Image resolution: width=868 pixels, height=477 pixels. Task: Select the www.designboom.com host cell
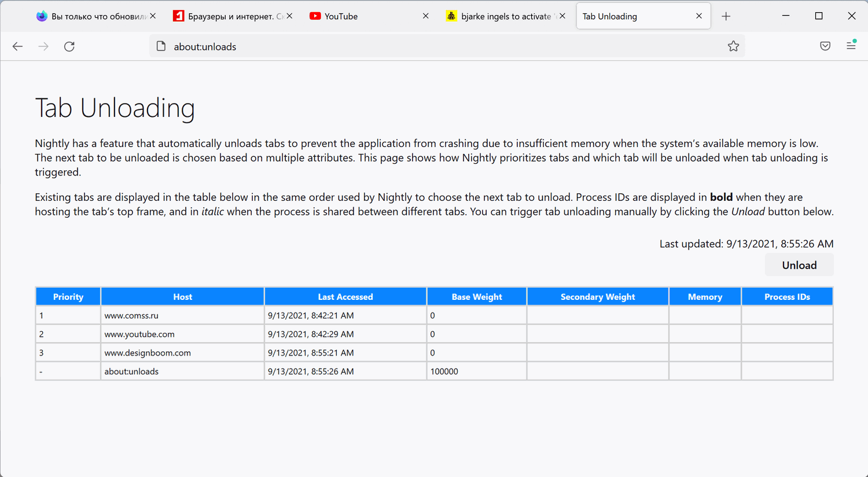[148, 353]
